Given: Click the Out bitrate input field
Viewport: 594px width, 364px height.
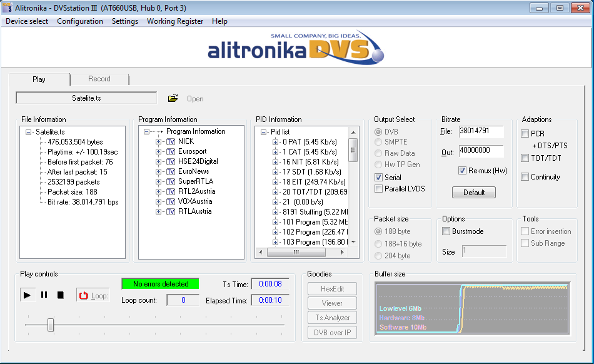Looking at the screenshot, I should (x=482, y=151).
